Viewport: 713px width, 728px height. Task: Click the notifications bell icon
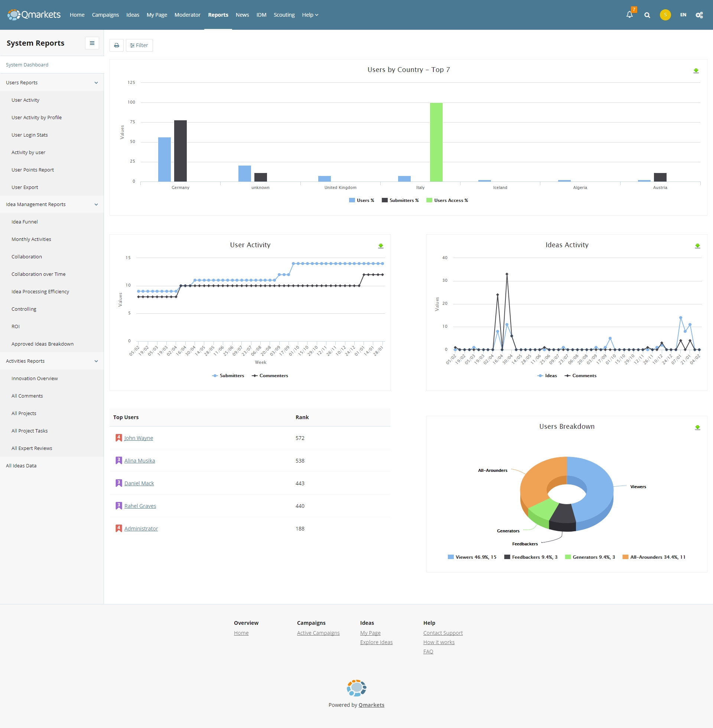(x=629, y=15)
